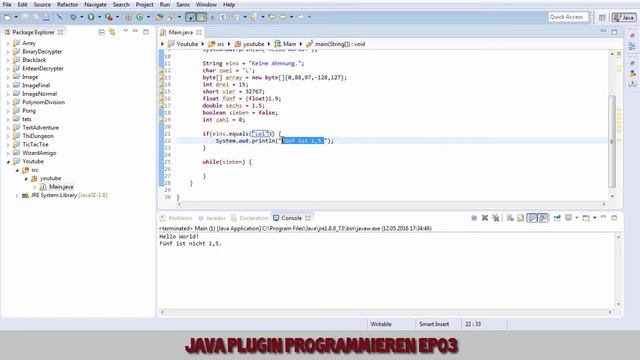Viewport: 640px width, 360px height.
Task: Open the Navigate menu
Action: pyautogui.click(x=95, y=4)
